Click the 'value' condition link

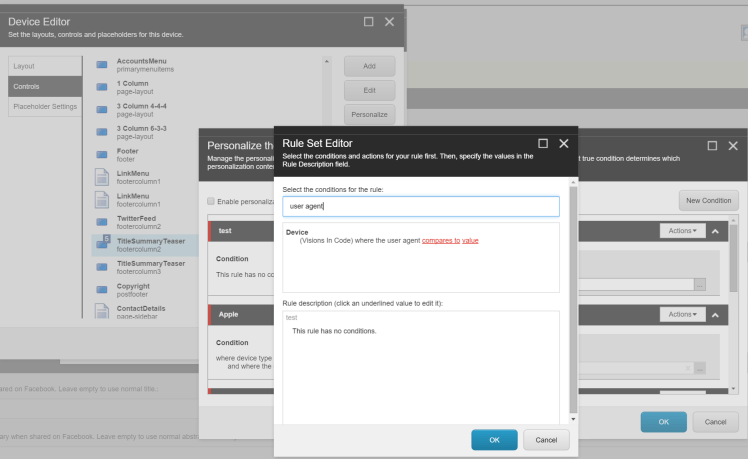[470, 240]
